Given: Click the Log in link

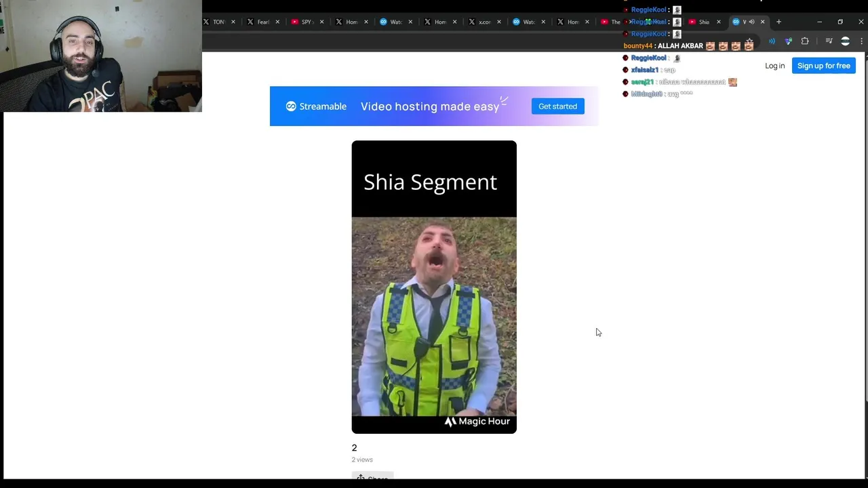Looking at the screenshot, I should (774, 66).
